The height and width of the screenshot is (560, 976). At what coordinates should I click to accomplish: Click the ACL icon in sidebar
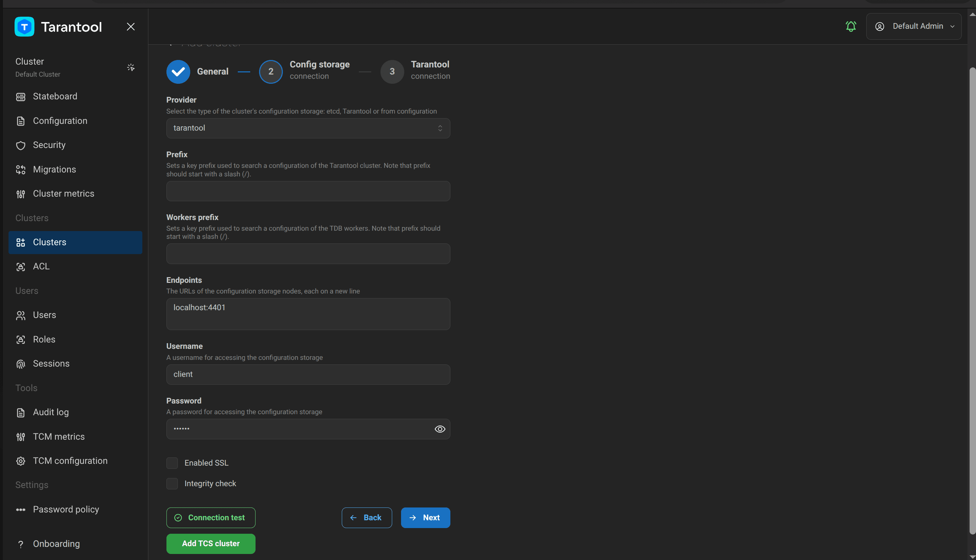click(21, 267)
